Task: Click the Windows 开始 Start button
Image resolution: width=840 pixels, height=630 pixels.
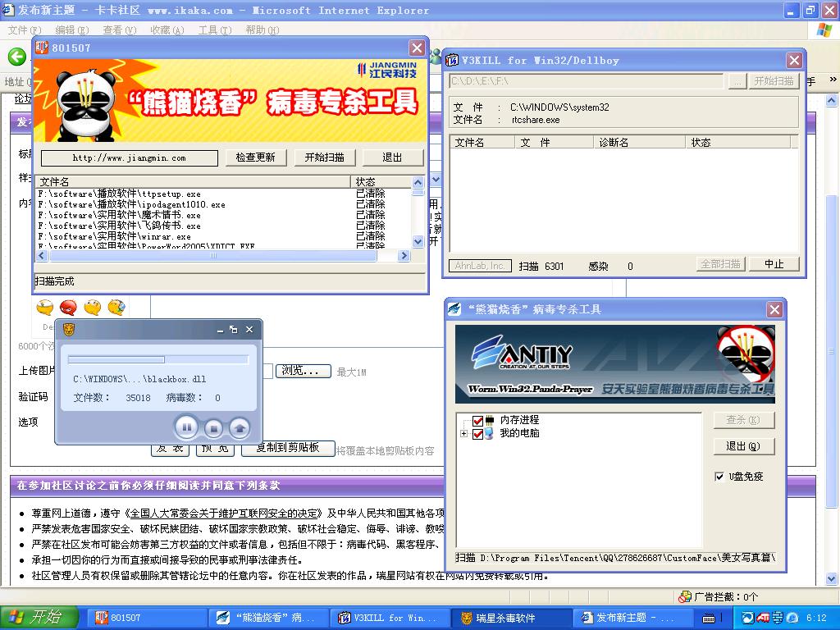Action: click(x=39, y=618)
